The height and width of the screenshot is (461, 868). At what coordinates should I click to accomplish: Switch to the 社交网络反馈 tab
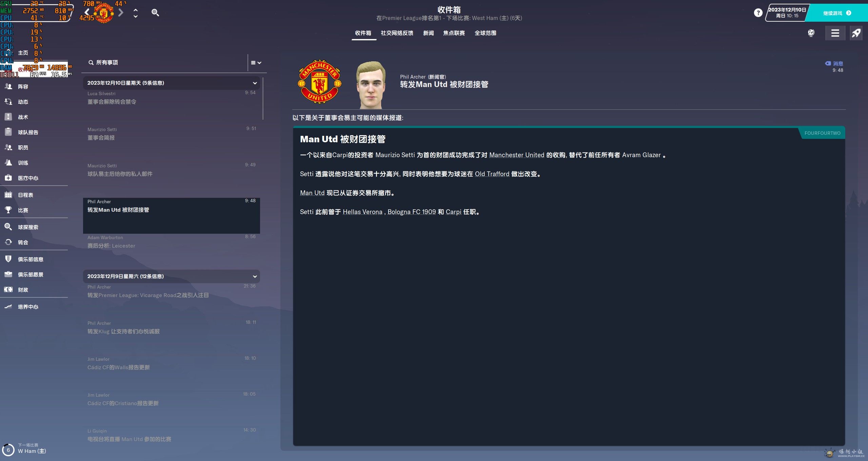pyautogui.click(x=397, y=33)
